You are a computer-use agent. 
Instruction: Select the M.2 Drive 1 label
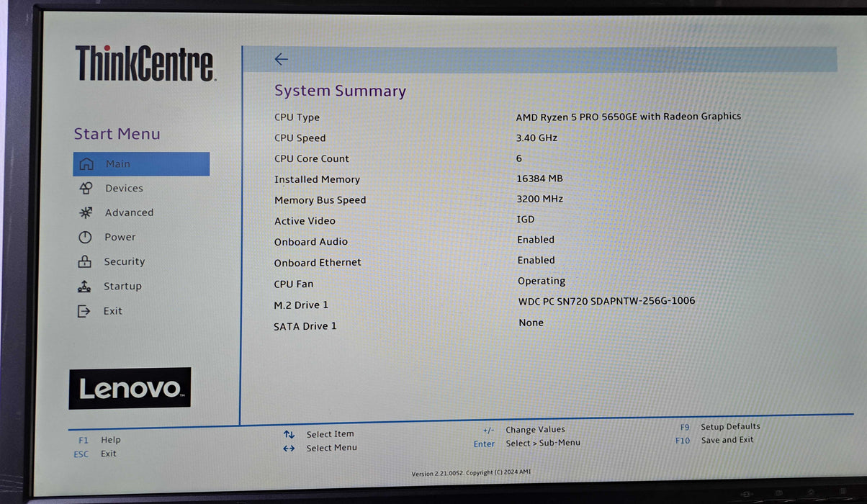click(x=300, y=305)
